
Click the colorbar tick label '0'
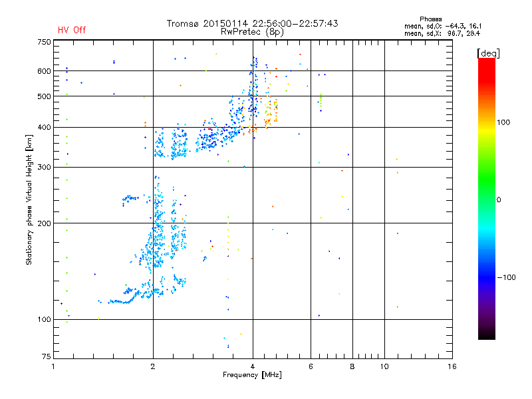pyautogui.click(x=499, y=200)
